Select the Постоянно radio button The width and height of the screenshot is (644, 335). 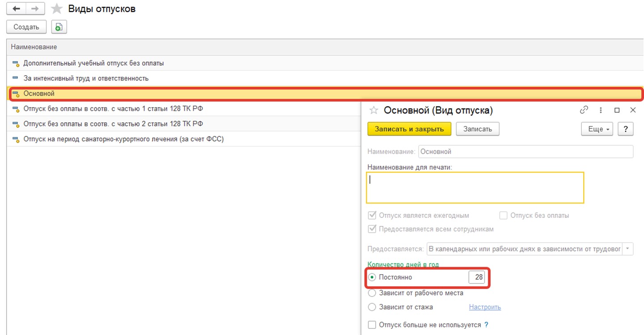click(372, 277)
